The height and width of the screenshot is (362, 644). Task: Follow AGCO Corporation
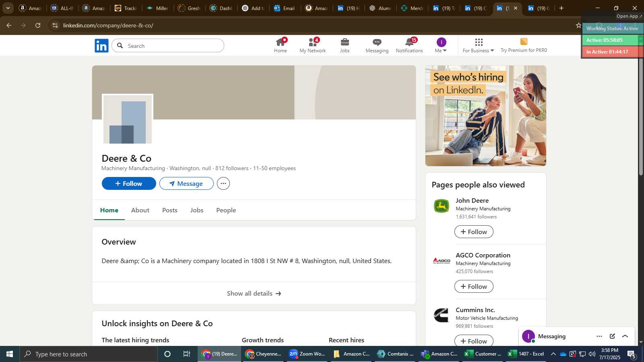click(x=474, y=286)
